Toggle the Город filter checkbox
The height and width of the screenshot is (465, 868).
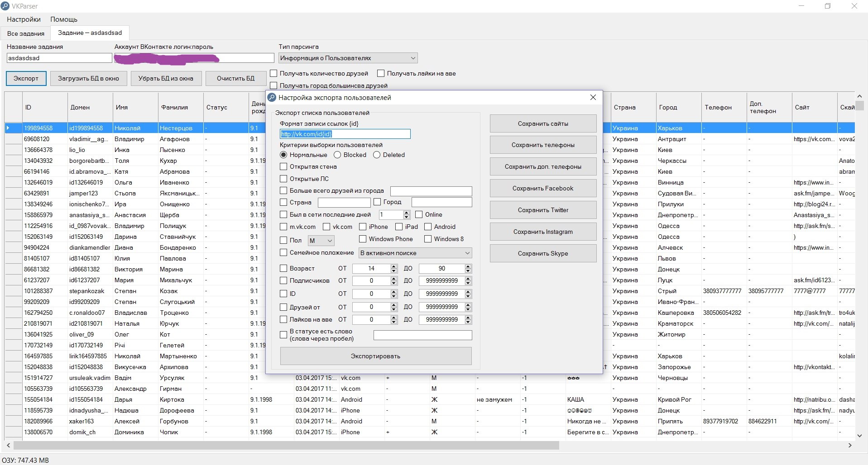coord(377,202)
